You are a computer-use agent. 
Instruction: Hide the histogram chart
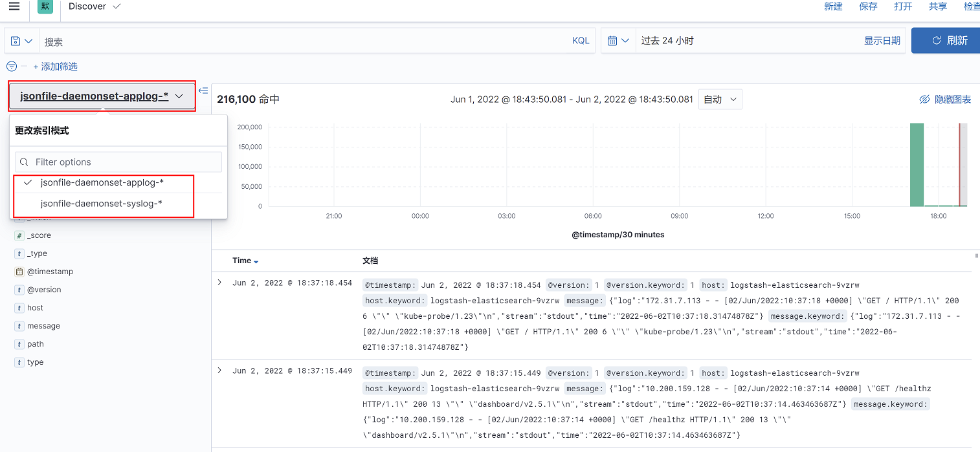click(946, 100)
